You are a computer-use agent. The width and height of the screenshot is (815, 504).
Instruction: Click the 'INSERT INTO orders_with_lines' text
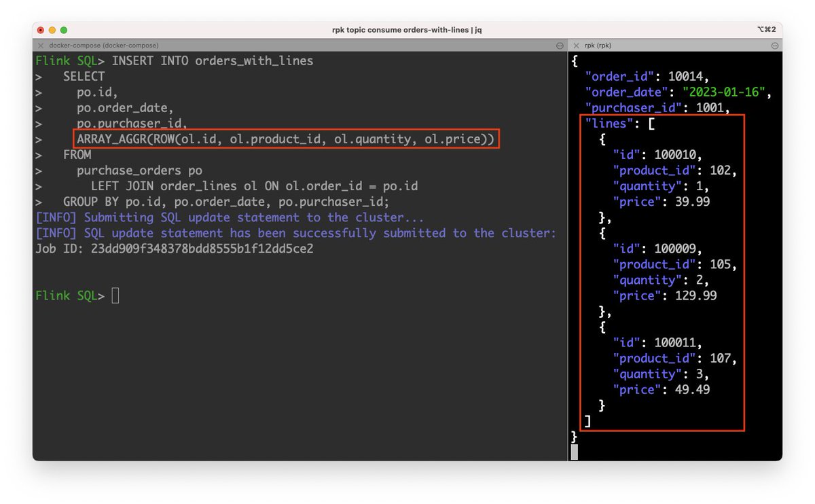tap(213, 60)
